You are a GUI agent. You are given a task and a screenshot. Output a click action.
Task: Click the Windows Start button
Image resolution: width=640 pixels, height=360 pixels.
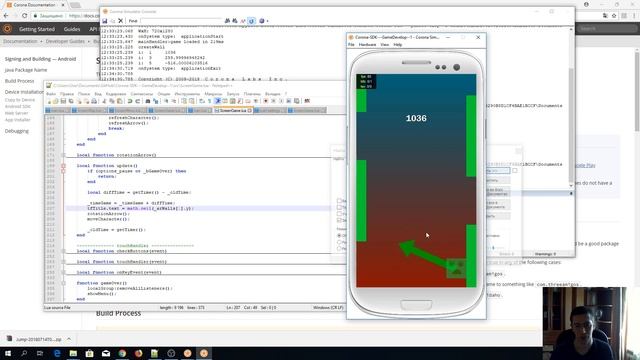(8, 353)
